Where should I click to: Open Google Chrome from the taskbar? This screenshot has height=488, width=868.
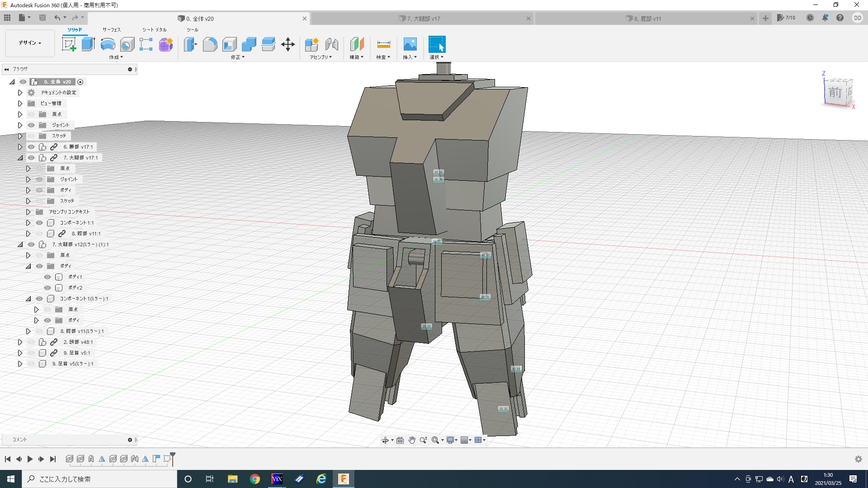[255, 479]
